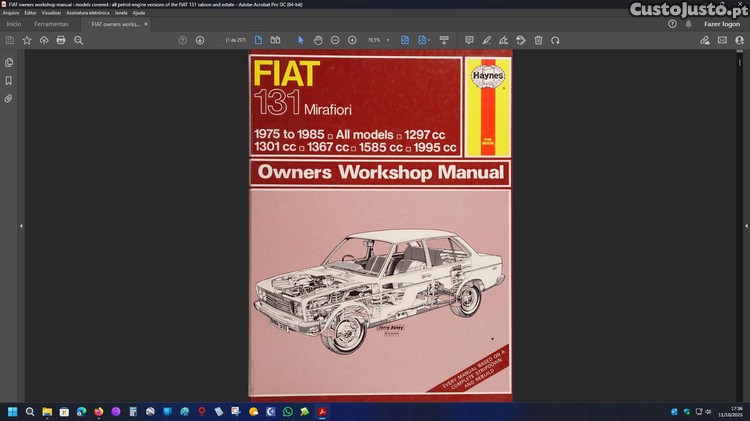Add a comment with sticky note icon

click(x=467, y=40)
